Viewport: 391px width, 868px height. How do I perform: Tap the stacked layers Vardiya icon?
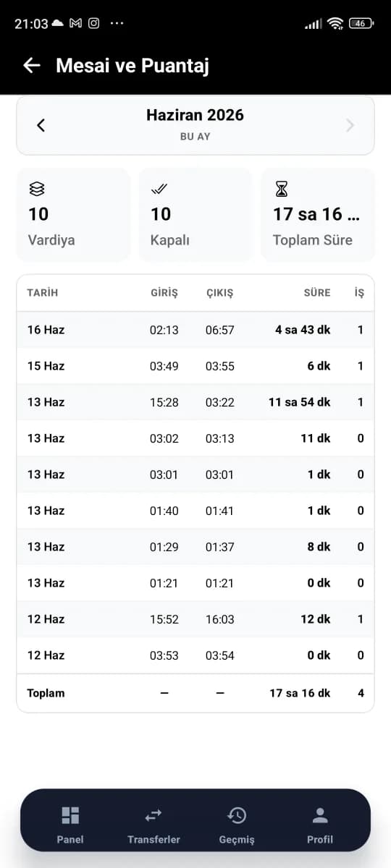[37, 189]
